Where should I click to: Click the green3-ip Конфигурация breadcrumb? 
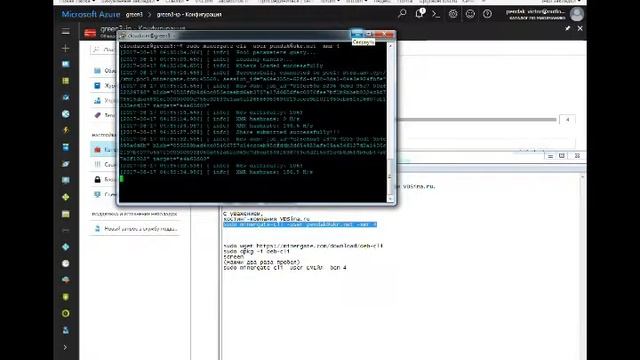coord(189,14)
